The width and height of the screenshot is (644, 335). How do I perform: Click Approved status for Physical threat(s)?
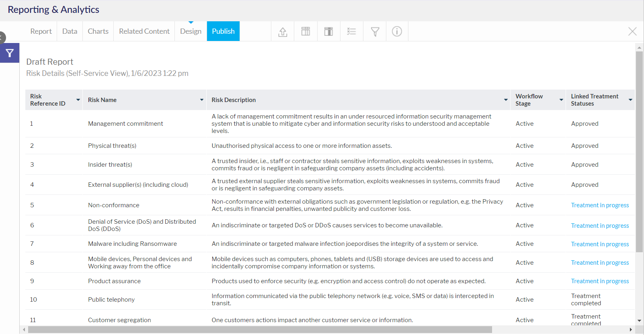pyautogui.click(x=585, y=146)
